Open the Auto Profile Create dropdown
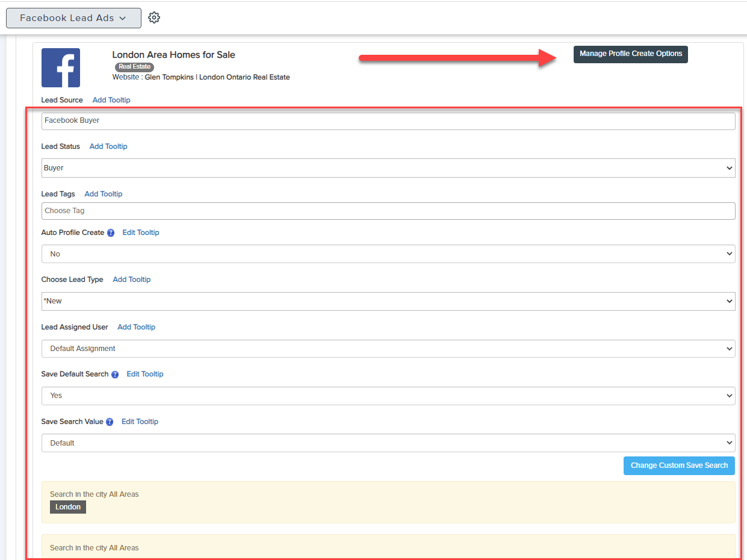 click(x=388, y=254)
